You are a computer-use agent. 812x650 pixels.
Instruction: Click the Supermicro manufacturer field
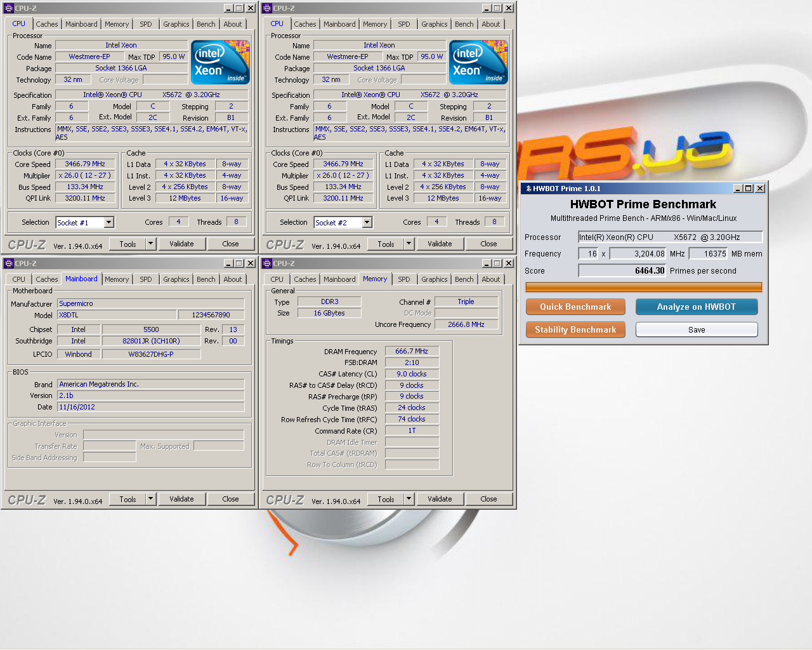coord(151,303)
